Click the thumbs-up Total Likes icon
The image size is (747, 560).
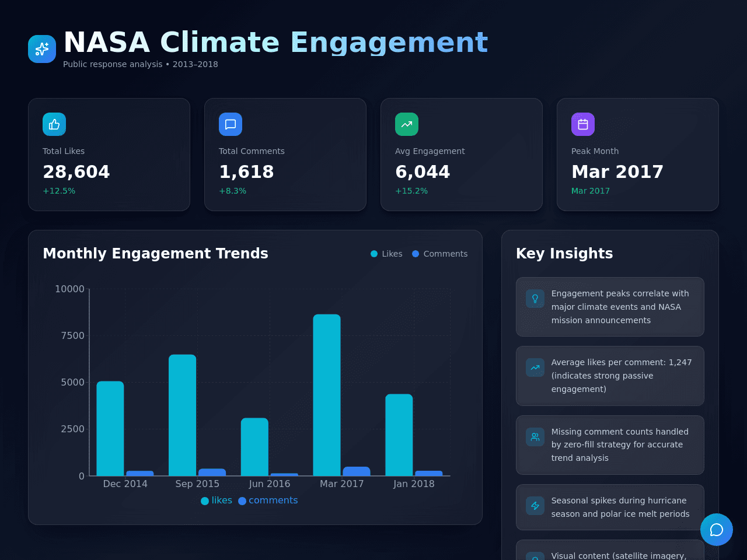coord(54,124)
